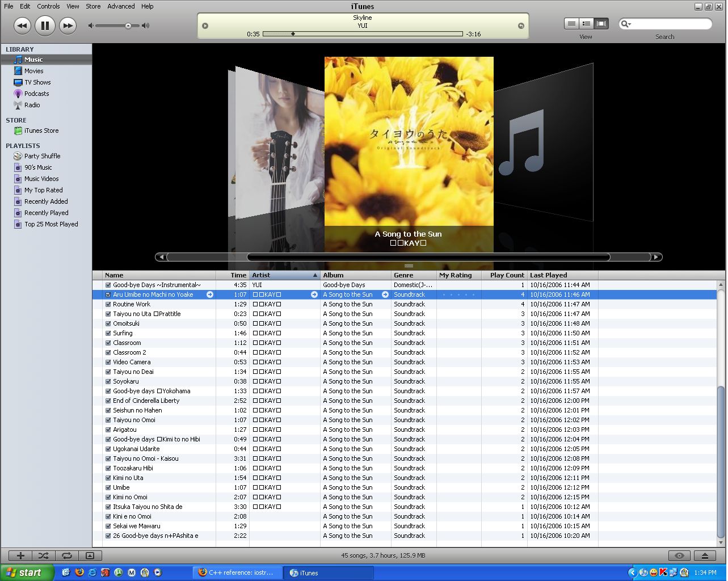Select Music in the Library sidebar
The image size is (728, 581).
click(x=33, y=60)
